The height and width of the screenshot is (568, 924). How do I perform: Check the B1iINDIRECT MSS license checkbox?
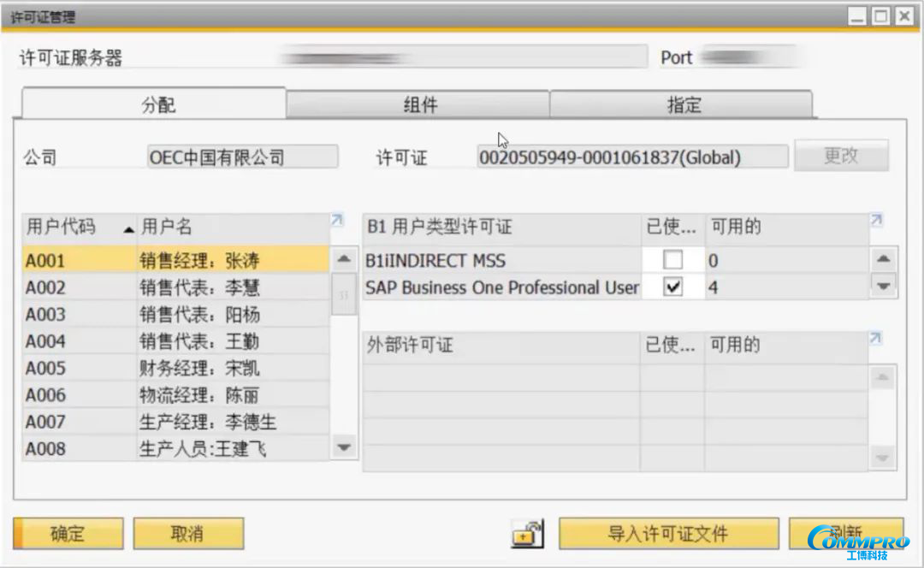[x=672, y=259]
